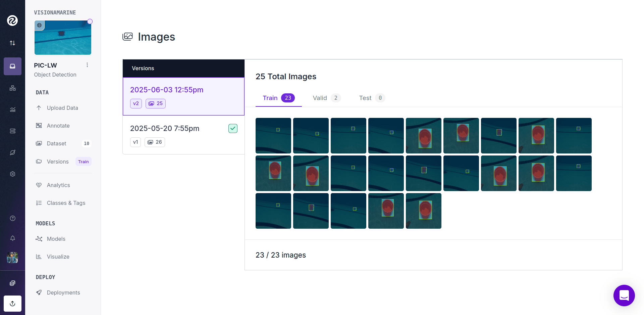Screen dimensions: 644x315
Task: Open the user profile avatar
Action: pyautogui.click(x=12, y=258)
